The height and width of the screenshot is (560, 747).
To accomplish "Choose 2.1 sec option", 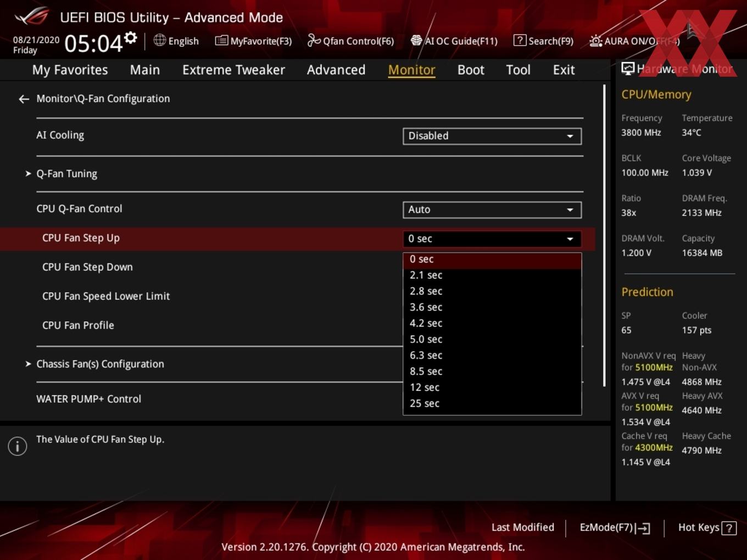I will (492, 275).
